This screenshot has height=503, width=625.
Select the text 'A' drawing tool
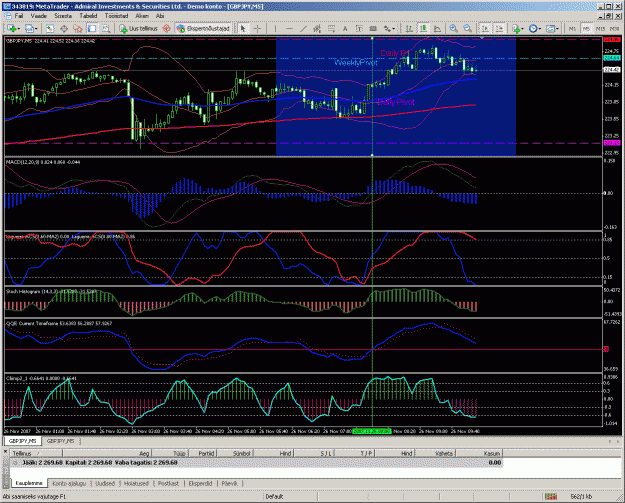click(x=345, y=29)
